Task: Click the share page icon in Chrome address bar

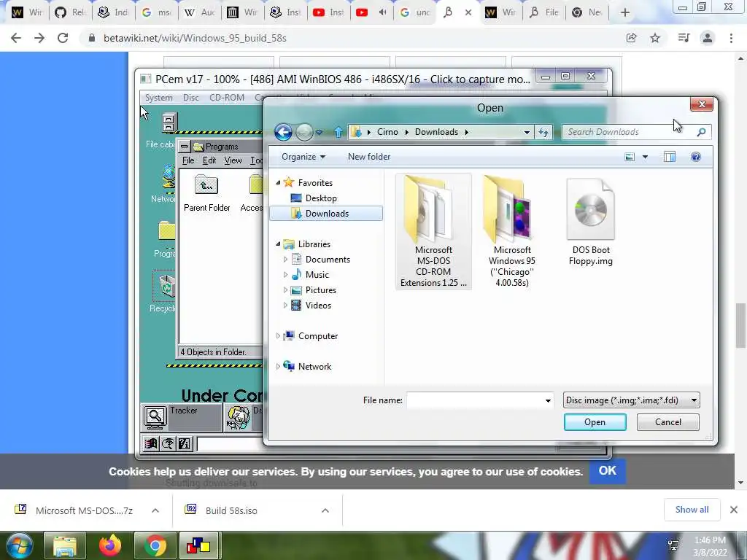Action: [x=631, y=38]
